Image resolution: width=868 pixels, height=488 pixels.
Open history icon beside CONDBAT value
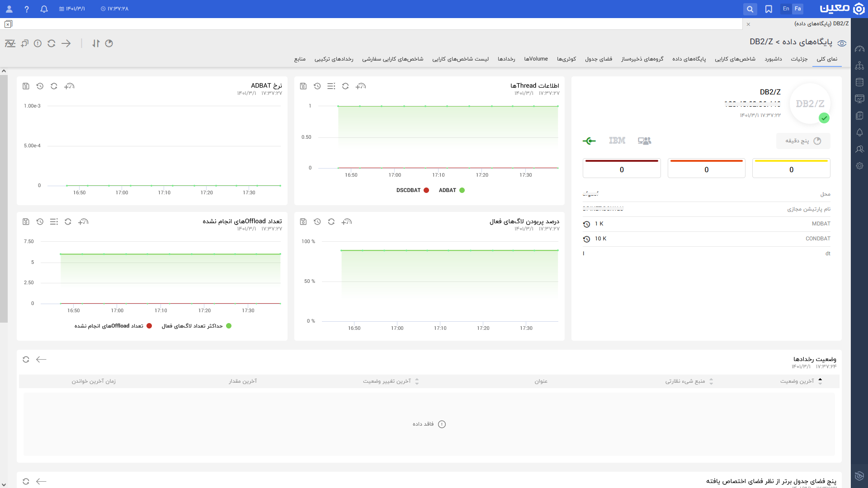(586, 239)
